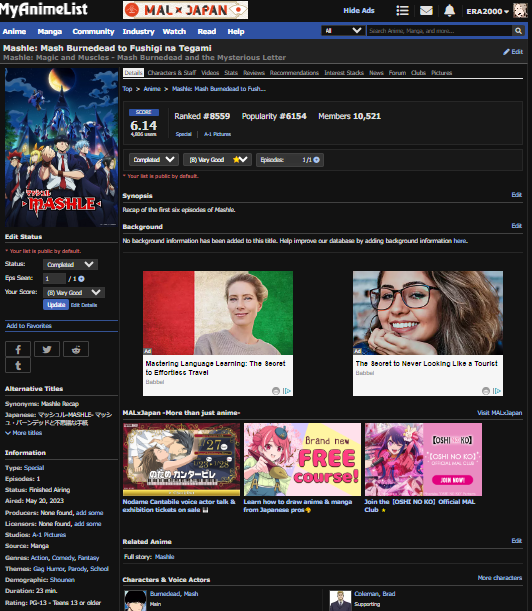The height and width of the screenshot is (611, 532).
Task: Open the Read menu
Action: click(207, 32)
